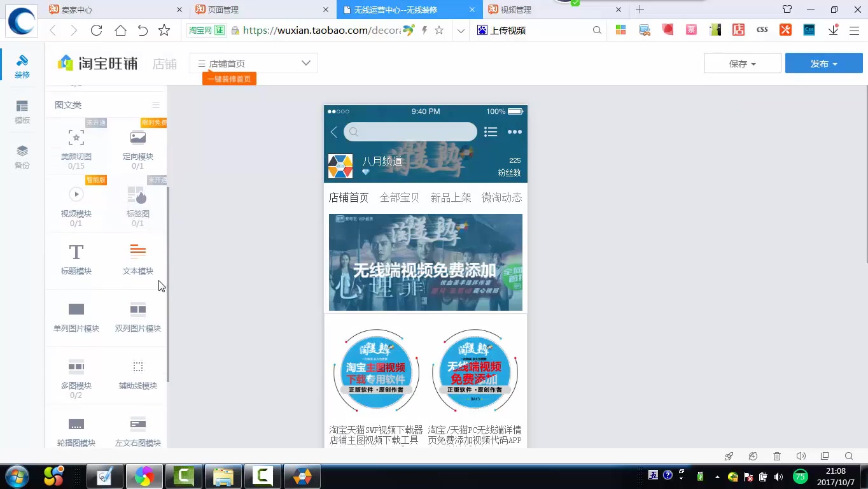Screen dimensions: 868x489
Task: Open the address bar dropdown chevron
Action: (461, 31)
